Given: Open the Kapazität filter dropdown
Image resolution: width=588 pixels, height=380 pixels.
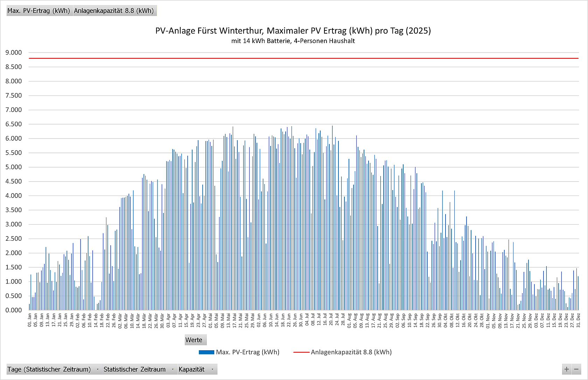Looking at the screenshot, I should click(212, 370).
